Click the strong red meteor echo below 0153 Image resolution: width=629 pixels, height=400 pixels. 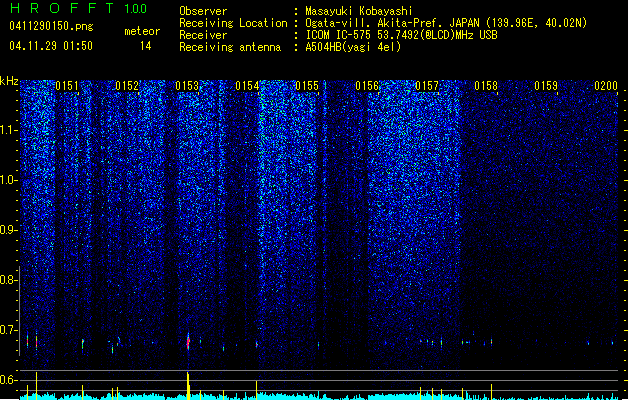point(188,342)
